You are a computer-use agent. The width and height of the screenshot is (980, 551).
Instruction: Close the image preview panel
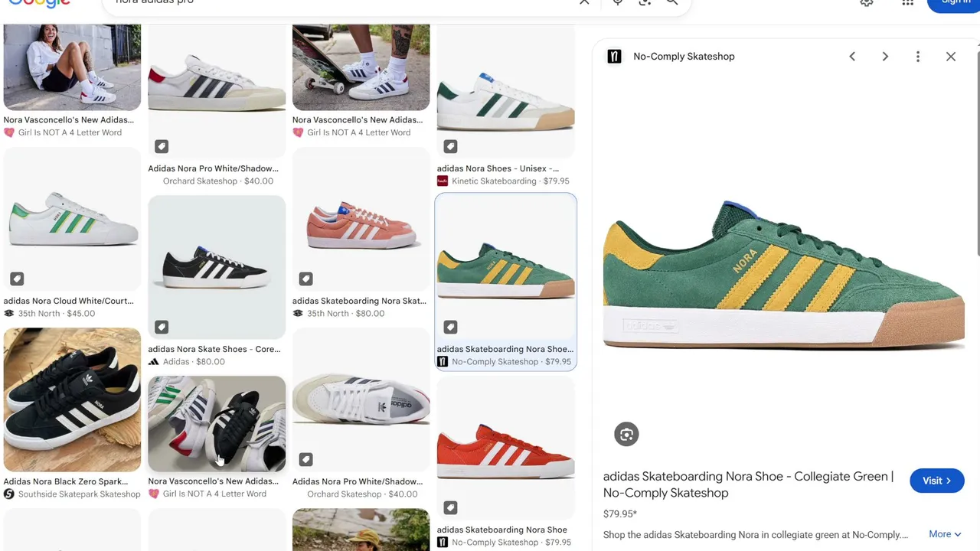coord(951,57)
